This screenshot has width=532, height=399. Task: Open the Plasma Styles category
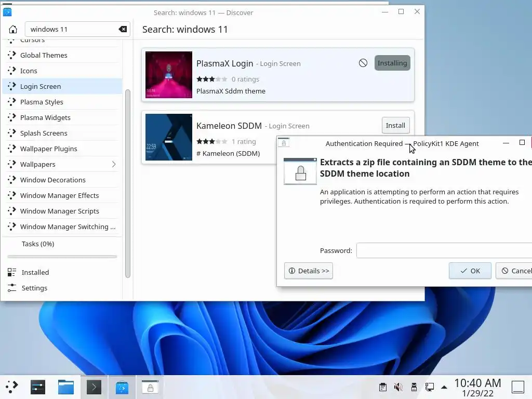coord(62,102)
